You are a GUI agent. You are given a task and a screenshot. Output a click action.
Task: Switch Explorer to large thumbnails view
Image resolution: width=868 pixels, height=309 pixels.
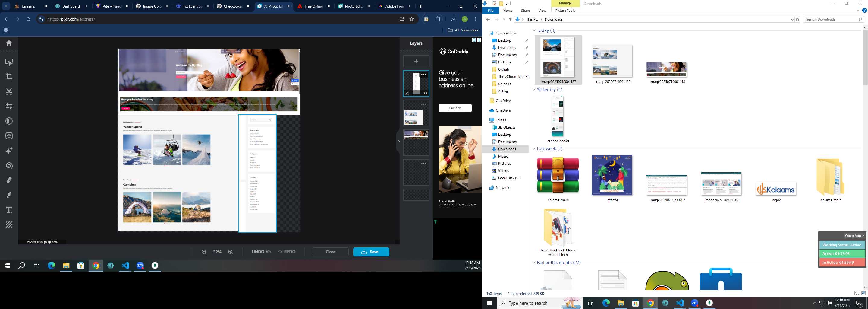coord(863,294)
